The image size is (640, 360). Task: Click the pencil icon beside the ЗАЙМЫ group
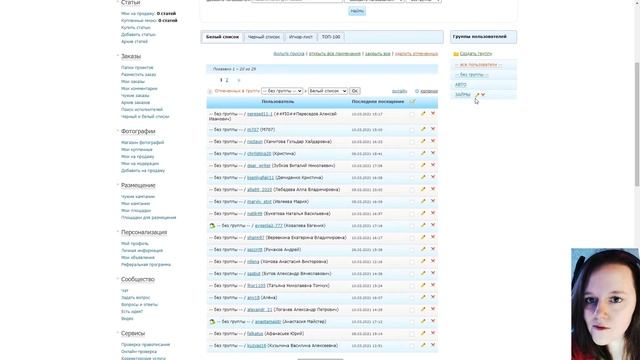click(x=477, y=95)
